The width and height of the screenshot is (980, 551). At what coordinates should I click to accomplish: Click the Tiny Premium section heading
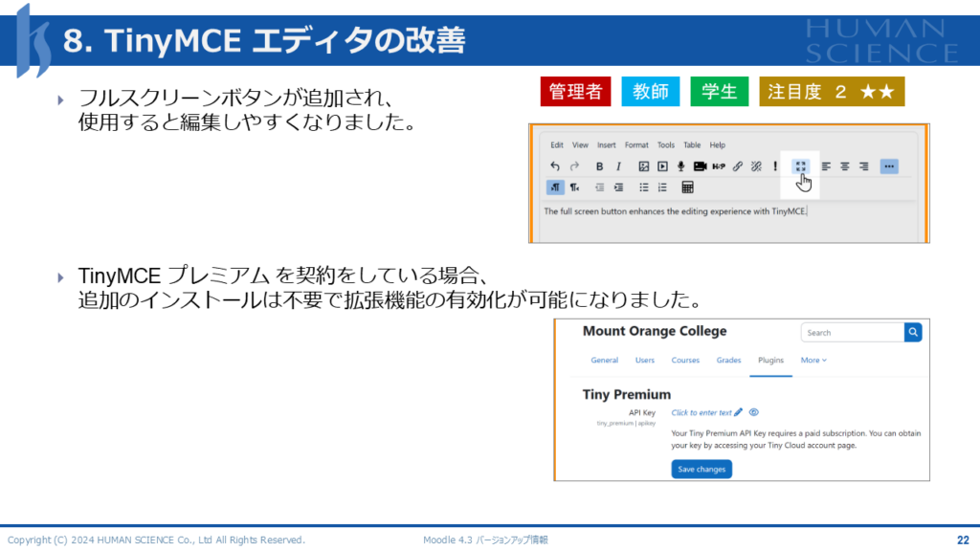[x=626, y=395]
